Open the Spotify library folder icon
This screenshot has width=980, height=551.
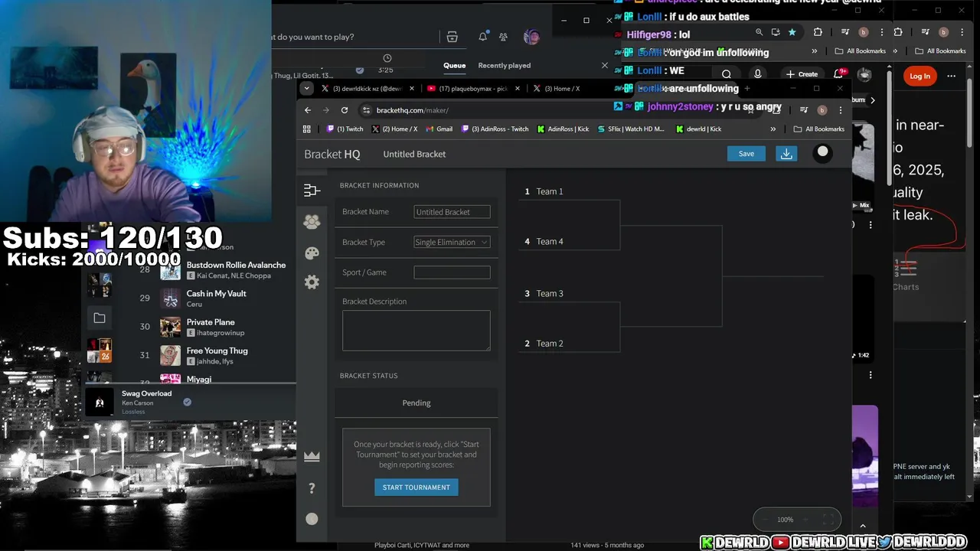click(100, 318)
